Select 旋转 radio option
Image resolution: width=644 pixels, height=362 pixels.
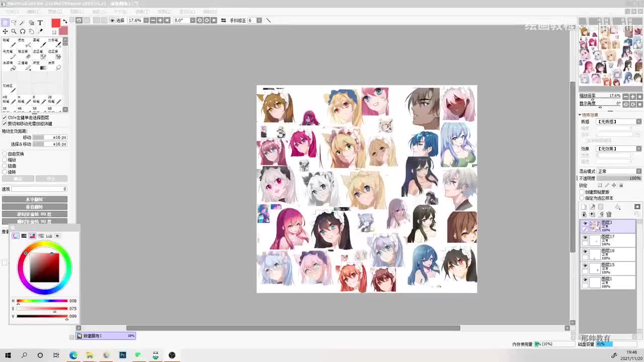tap(5, 172)
